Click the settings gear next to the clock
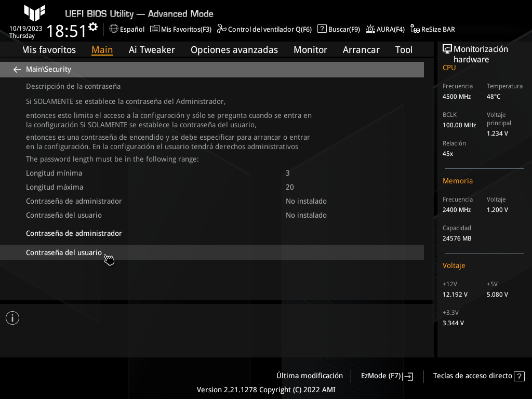The height and width of the screenshot is (399, 532). 93,27
